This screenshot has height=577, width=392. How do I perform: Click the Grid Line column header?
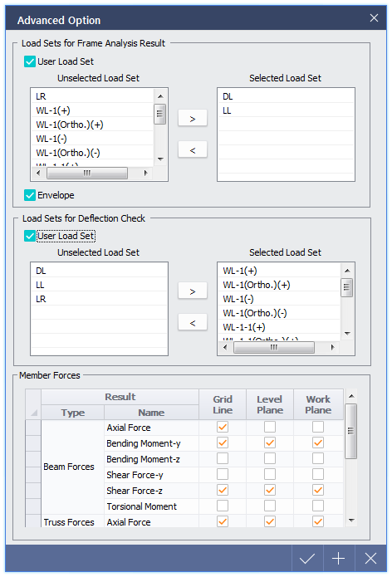click(223, 404)
